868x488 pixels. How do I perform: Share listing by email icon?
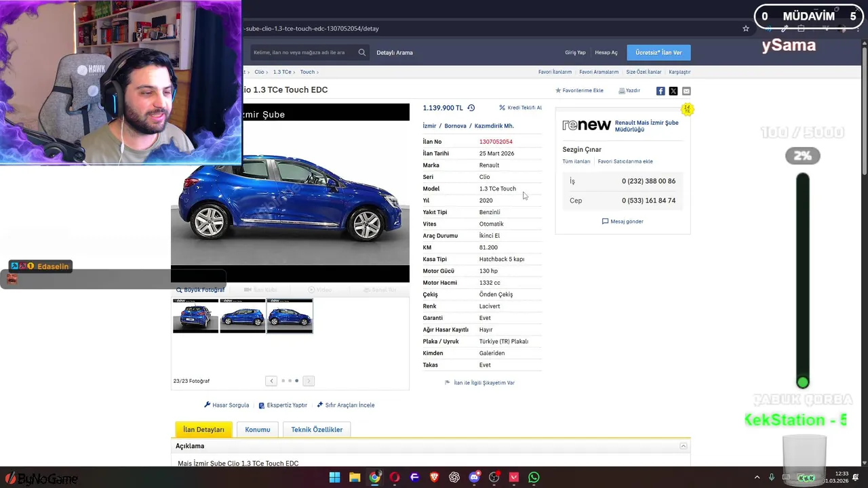click(686, 91)
